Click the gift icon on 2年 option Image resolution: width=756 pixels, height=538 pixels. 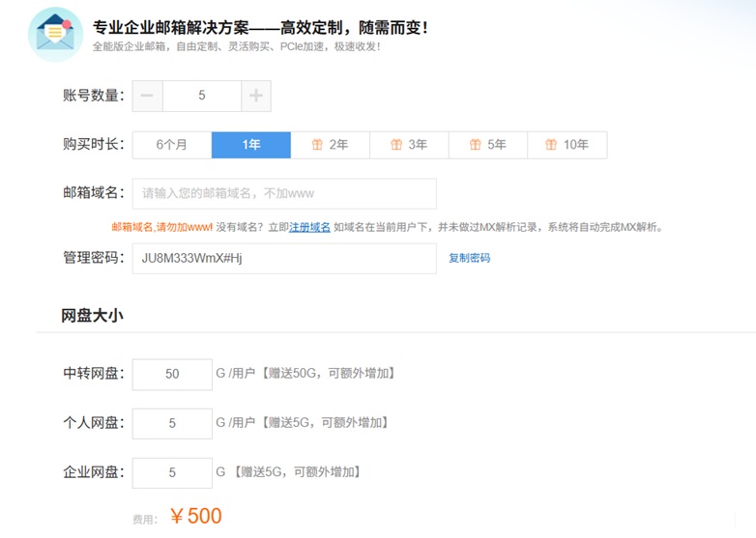317,145
